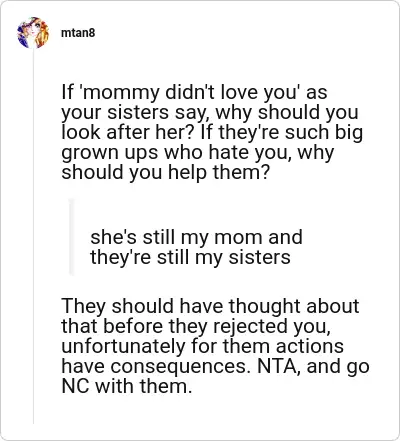Click the text "should you help them?"
The image size is (400, 441).
click(x=165, y=173)
